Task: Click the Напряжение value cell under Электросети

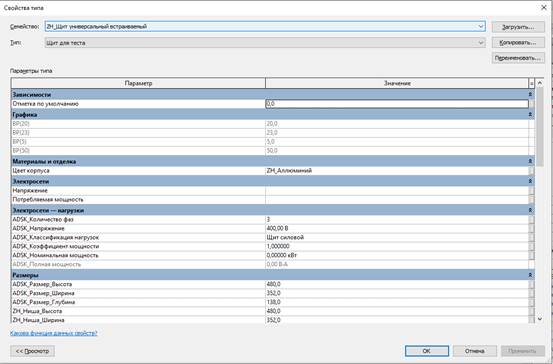Action: click(397, 190)
